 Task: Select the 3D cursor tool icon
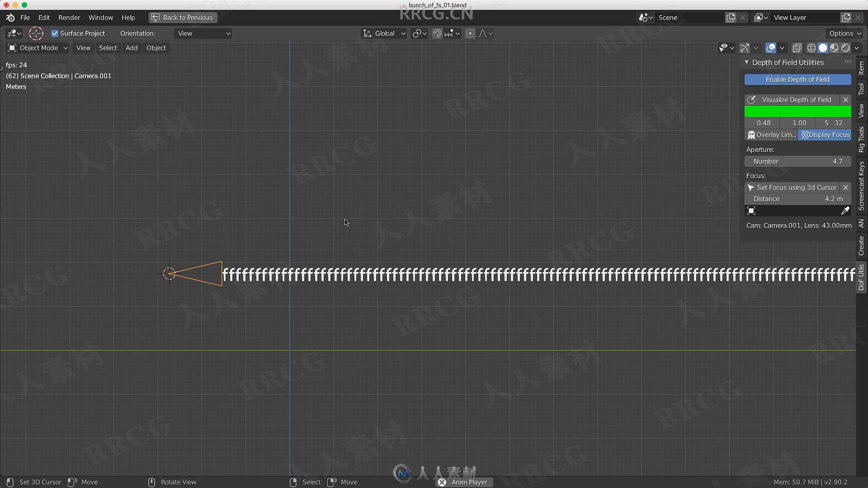point(36,33)
